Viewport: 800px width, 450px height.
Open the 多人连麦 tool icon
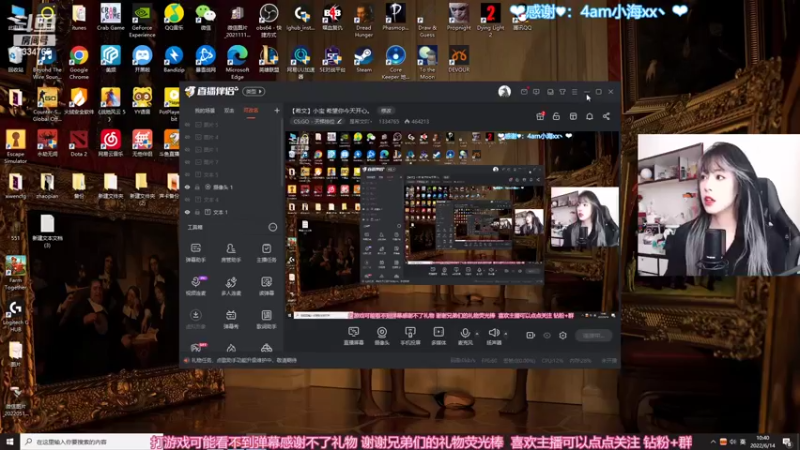[x=231, y=286]
